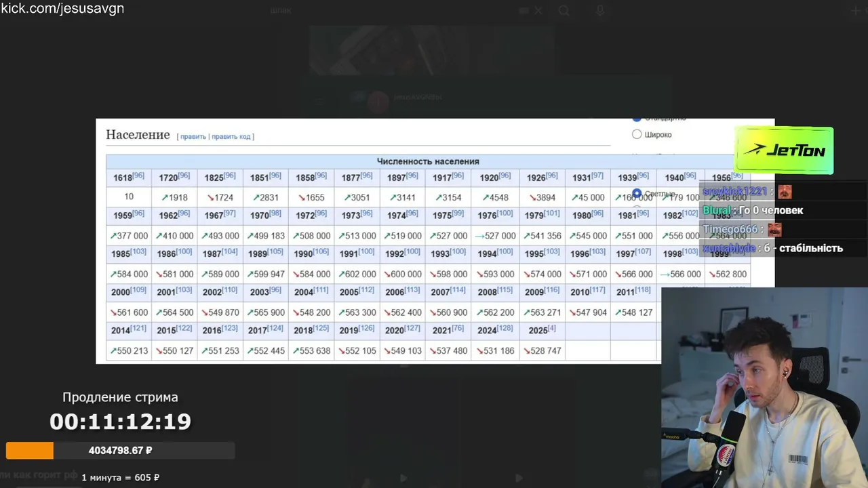Open reference [4] next to year 2025
Image resolution: width=868 pixels, height=488 pixels.
tap(552, 328)
